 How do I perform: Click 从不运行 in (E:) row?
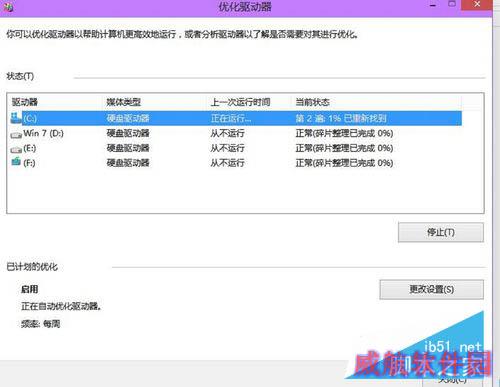tap(228, 148)
